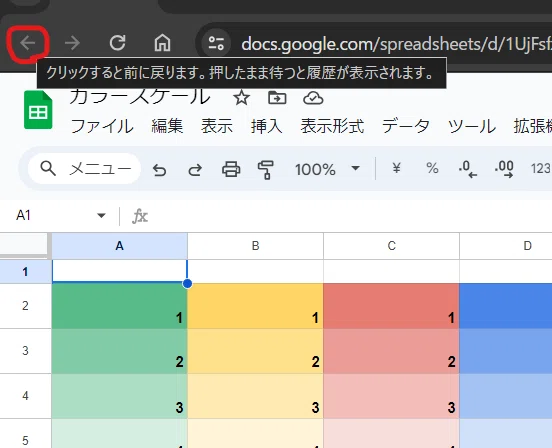The height and width of the screenshot is (448, 552).
Task: Select row 3 header
Action: pos(25,351)
